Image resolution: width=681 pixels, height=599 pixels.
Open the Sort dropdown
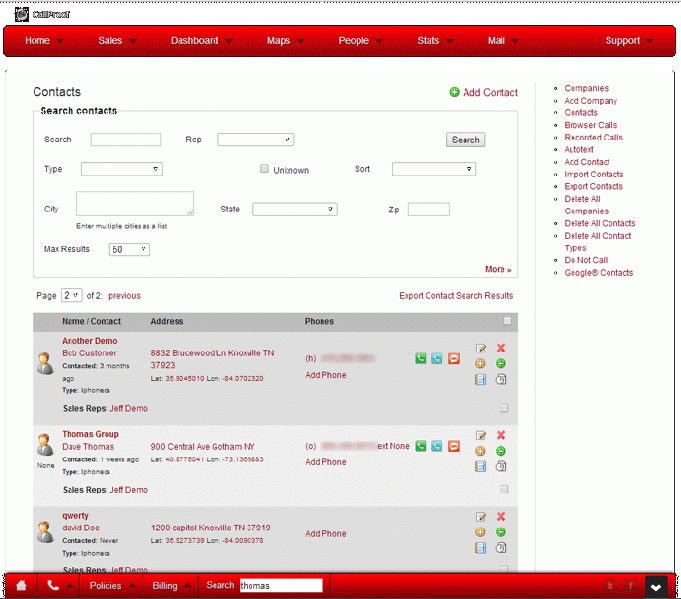(x=433, y=169)
